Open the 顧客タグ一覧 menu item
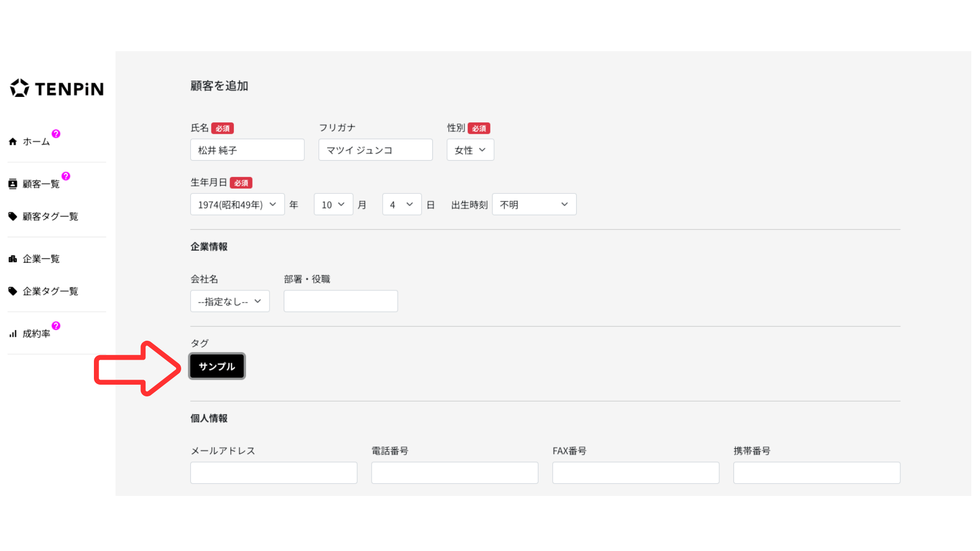 [50, 216]
